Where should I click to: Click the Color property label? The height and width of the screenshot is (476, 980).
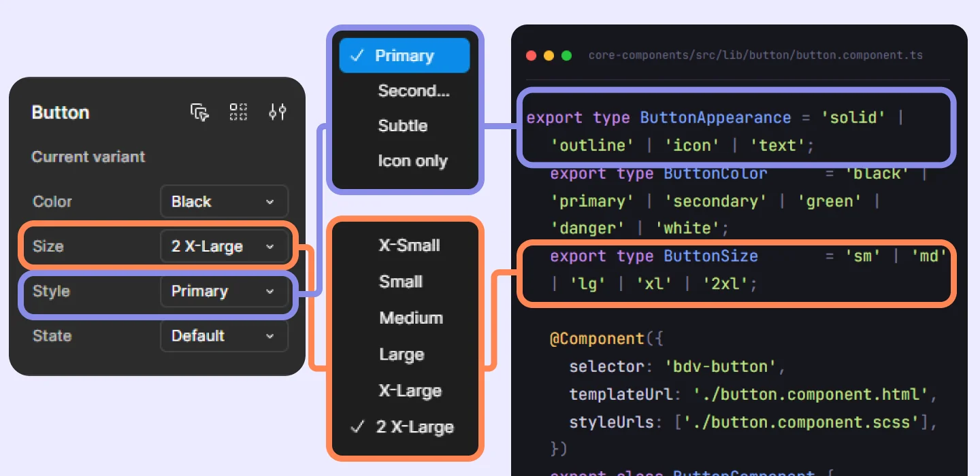52,202
